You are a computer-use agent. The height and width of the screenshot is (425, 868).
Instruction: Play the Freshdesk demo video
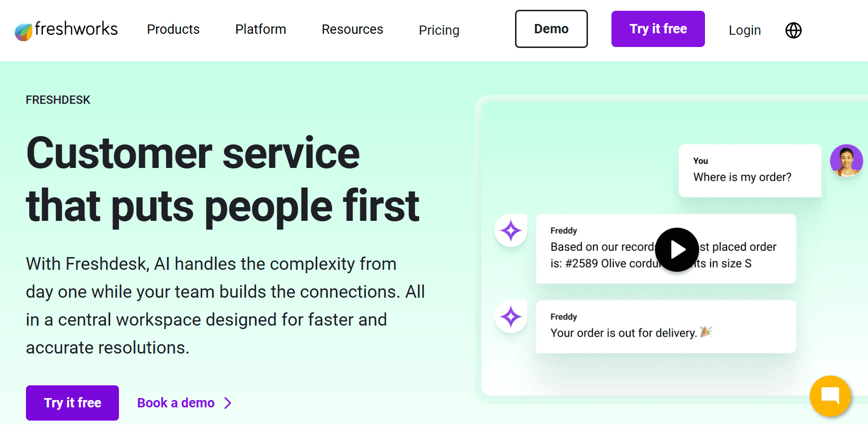[x=677, y=250]
